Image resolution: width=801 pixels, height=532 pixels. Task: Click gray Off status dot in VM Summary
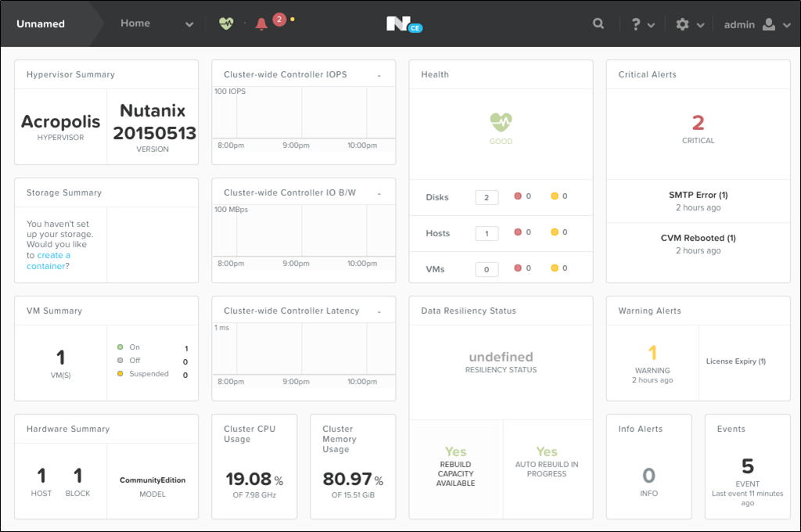pyautogui.click(x=120, y=361)
